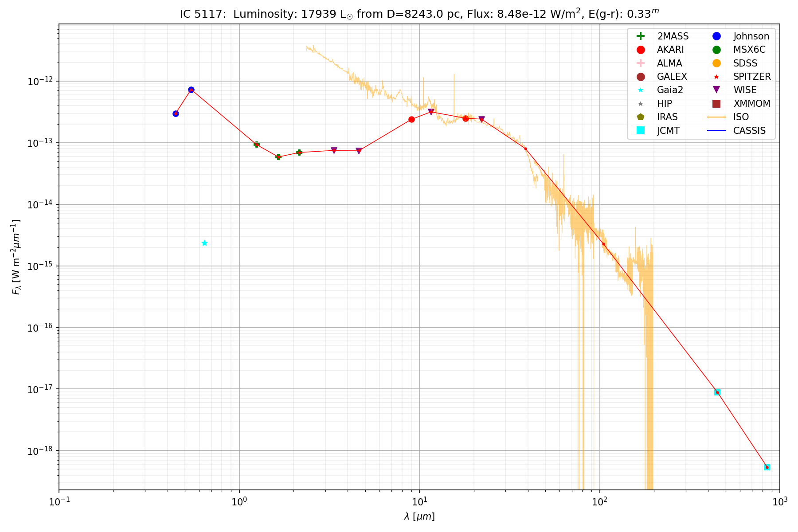Image resolution: width=798 pixels, height=532 pixels.
Task: Click the GALEX legend label text
Action: pyautogui.click(x=672, y=77)
